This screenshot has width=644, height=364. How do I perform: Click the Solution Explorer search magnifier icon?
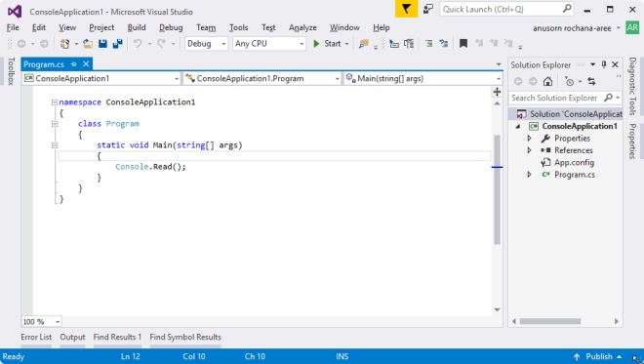[608, 98]
